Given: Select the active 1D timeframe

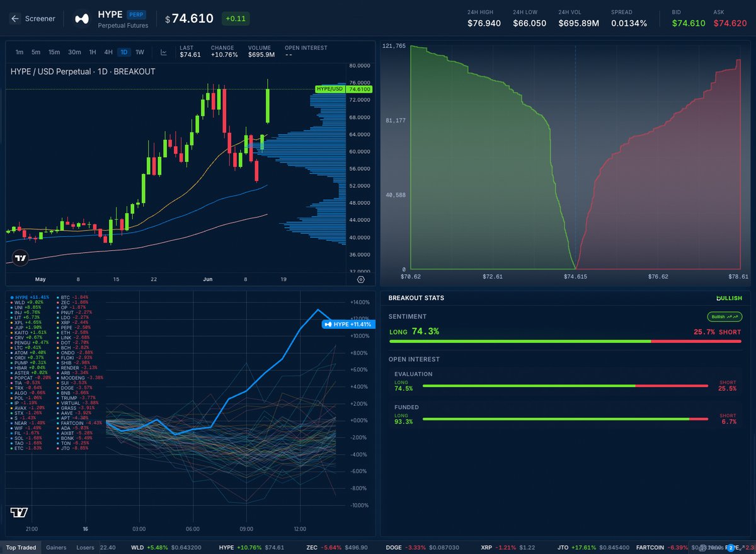Looking at the screenshot, I should pos(124,52).
